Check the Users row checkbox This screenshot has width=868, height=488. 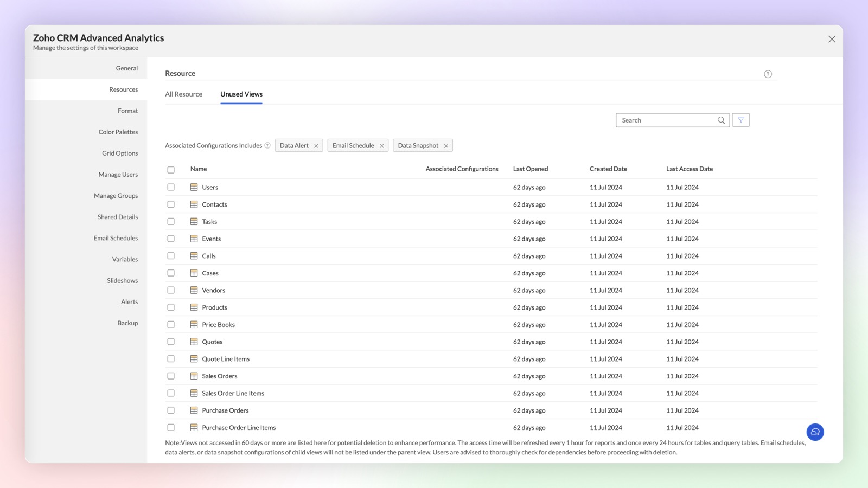tap(171, 187)
